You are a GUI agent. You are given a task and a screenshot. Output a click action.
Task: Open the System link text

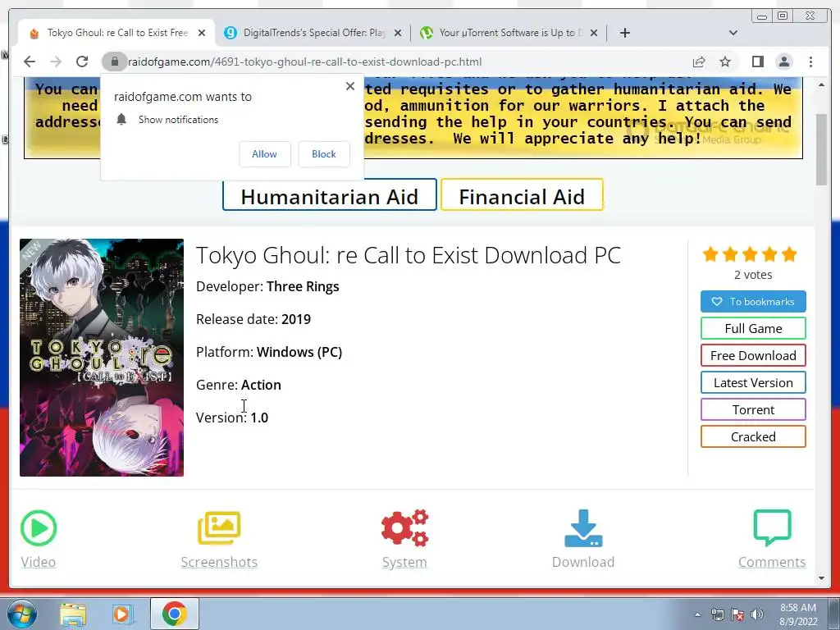pyautogui.click(x=404, y=562)
